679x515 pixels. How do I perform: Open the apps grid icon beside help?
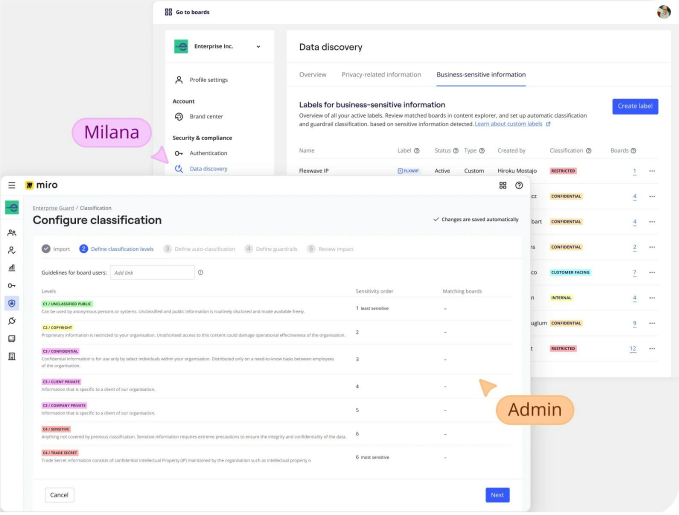pos(502,185)
